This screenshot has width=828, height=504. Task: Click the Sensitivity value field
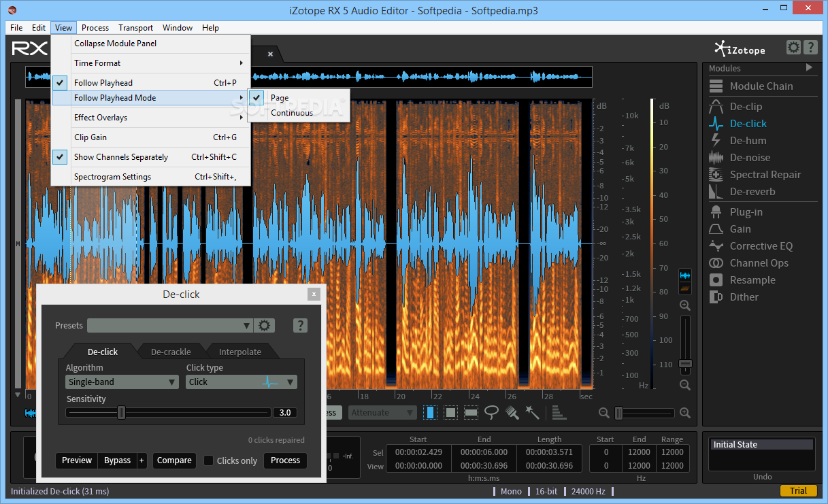285,413
